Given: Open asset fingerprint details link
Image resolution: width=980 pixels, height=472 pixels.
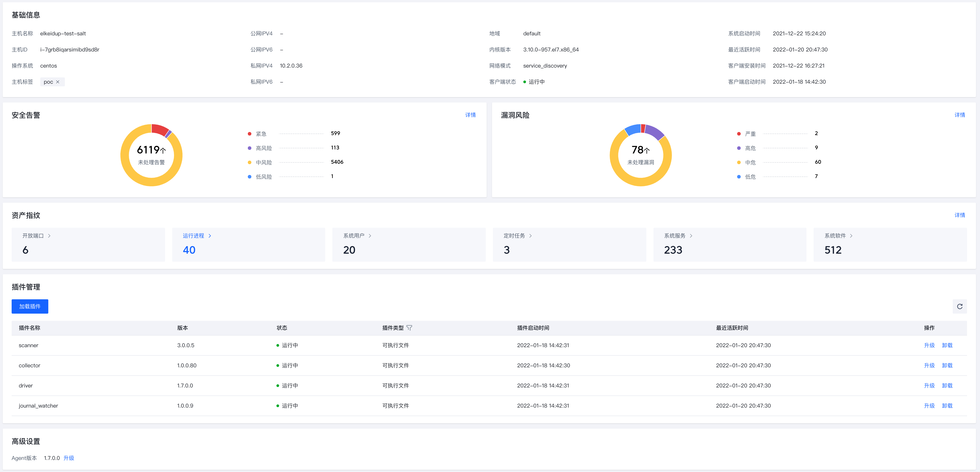Looking at the screenshot, I should tap(959, 215).
